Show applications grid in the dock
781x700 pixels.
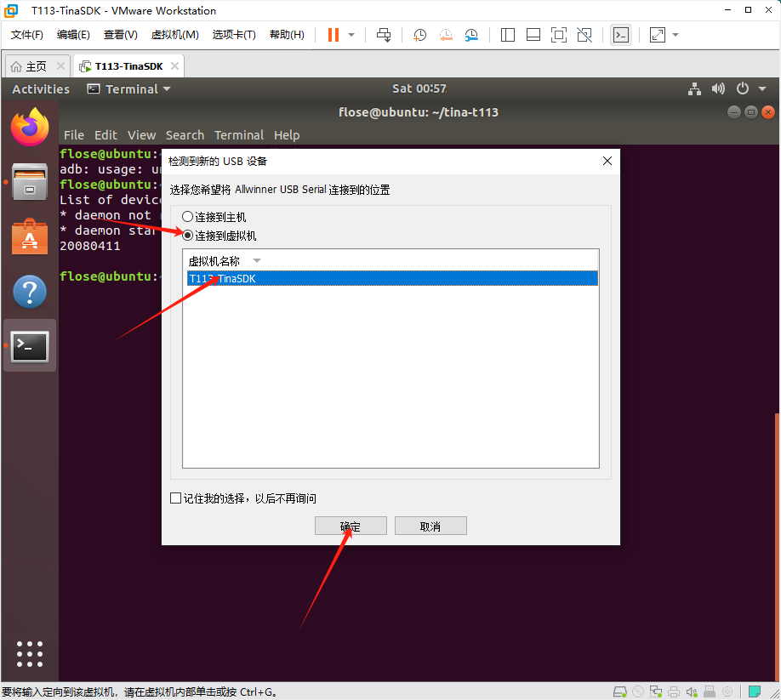(30, 654)
